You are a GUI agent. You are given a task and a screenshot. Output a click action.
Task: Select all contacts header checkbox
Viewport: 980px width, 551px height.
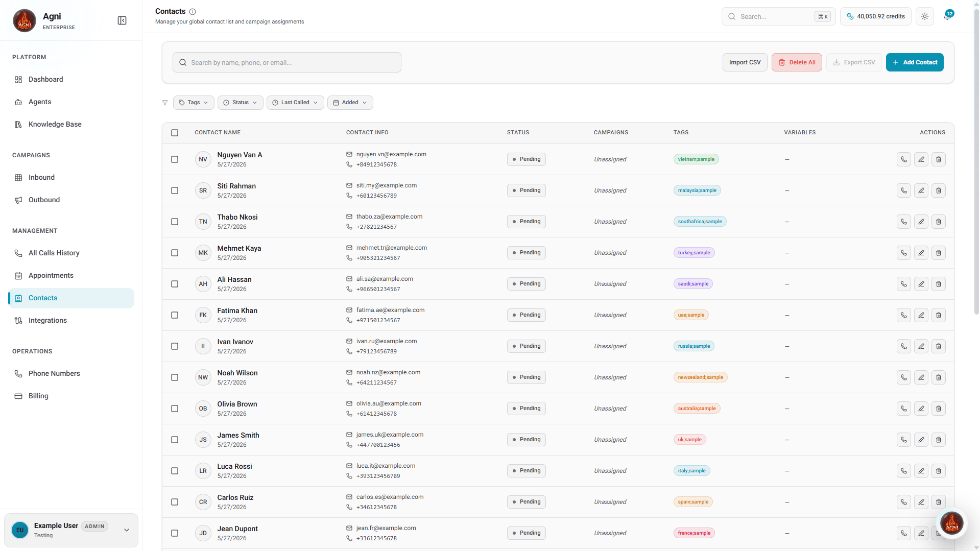(175, 133)
